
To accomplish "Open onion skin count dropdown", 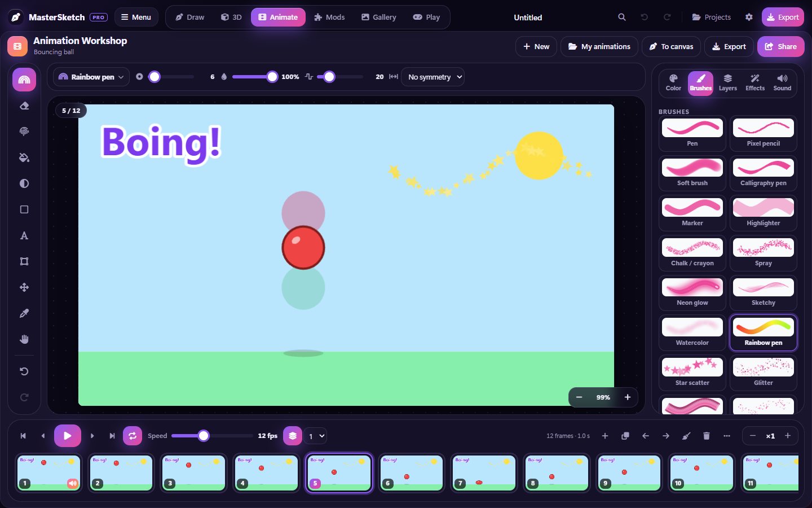I will click(316, 436).
